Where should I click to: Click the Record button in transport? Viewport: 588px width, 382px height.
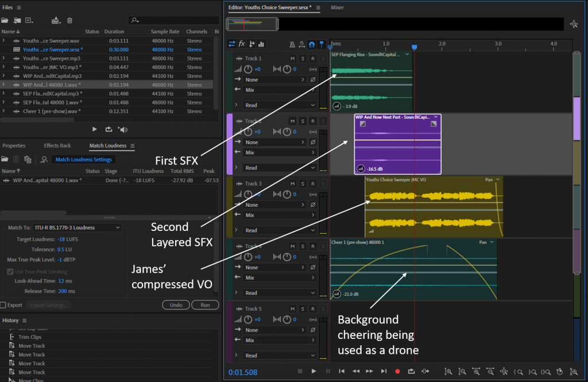click(397, 372)
